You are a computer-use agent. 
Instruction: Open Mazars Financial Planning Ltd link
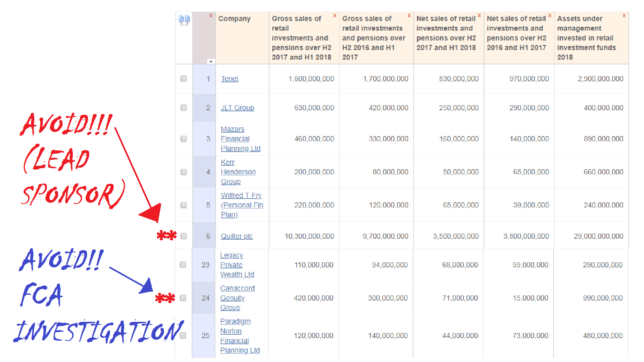click(x=240, y=139)
